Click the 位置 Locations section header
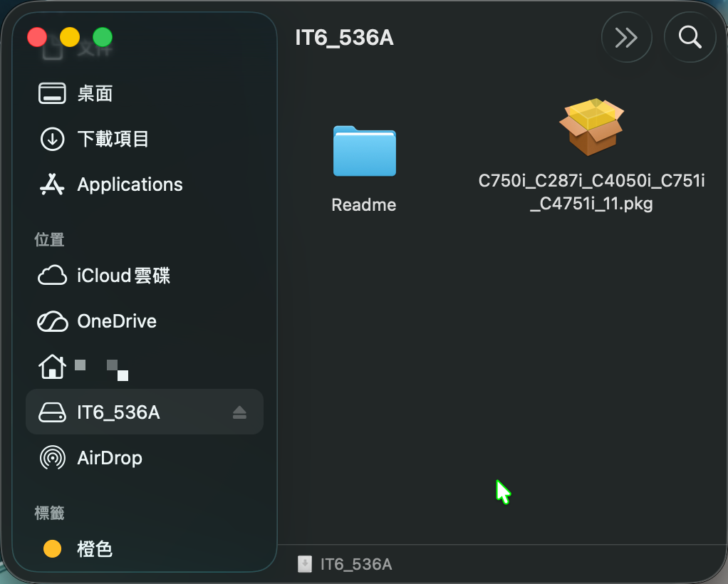The height and width of the screenshot is (584, 728). tap(49, 239)
